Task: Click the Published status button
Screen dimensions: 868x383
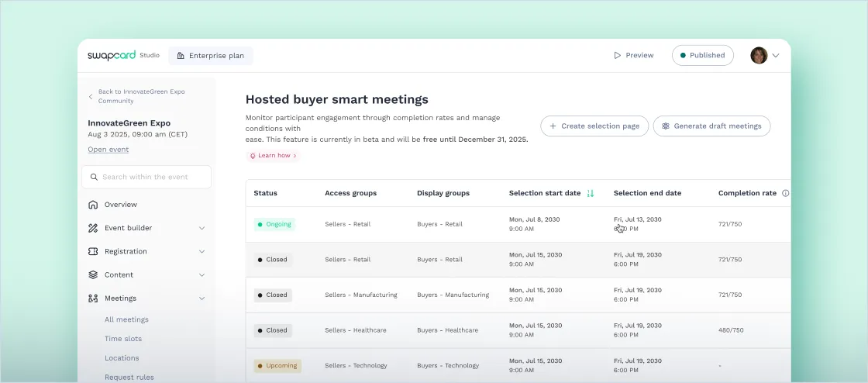Action: click(702, 55)
